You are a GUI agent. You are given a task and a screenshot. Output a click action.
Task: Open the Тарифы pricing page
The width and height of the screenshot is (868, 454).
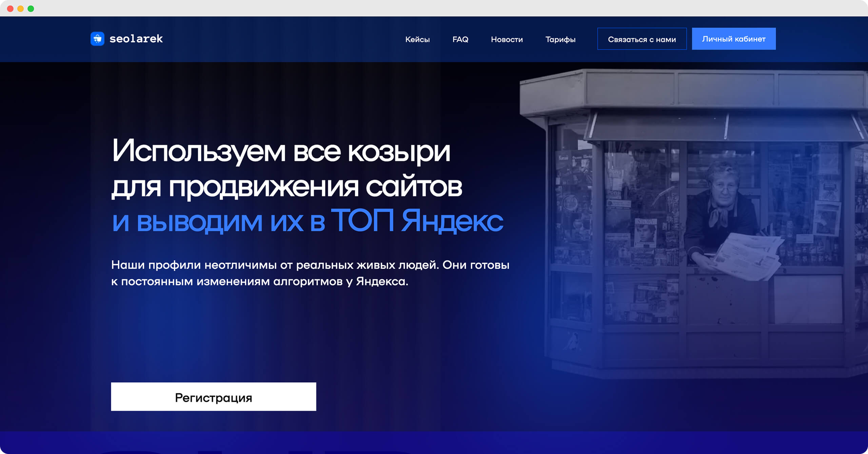(x=560, y=40)
